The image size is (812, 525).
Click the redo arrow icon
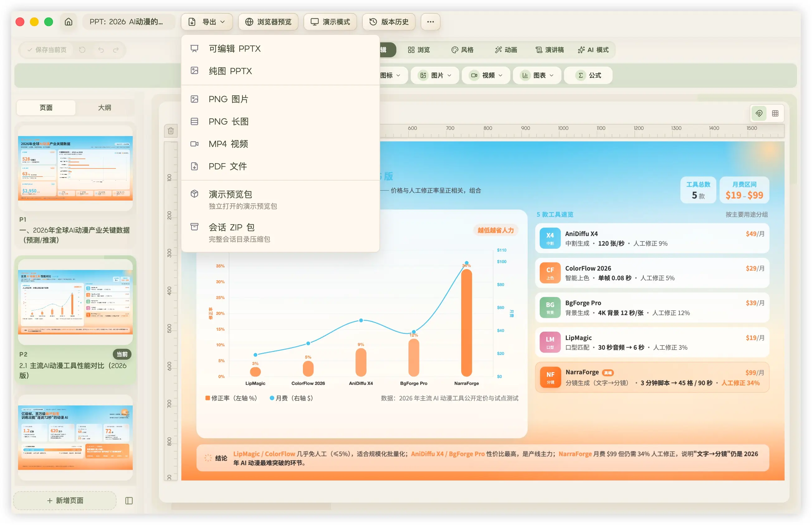116,50
